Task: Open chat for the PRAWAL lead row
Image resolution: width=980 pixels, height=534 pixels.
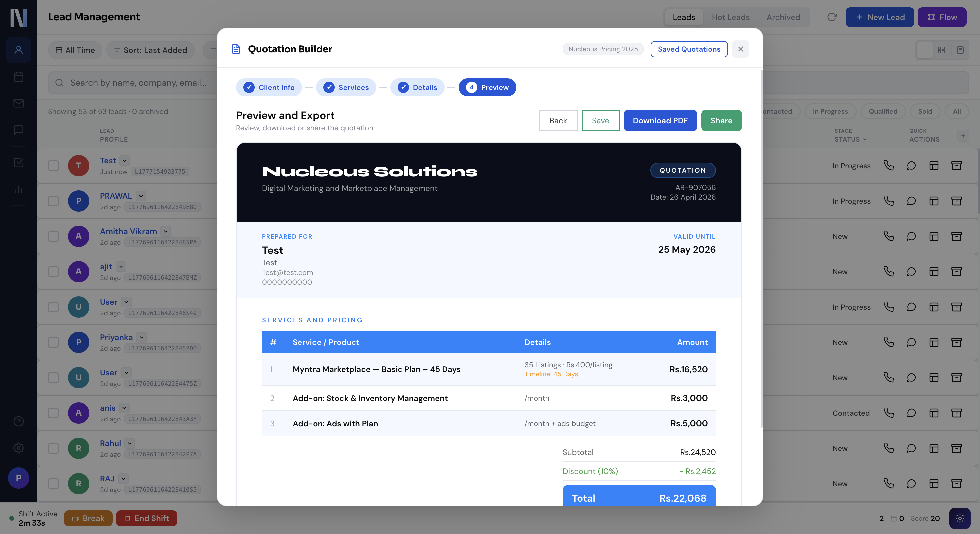Action: click(911, 201)
